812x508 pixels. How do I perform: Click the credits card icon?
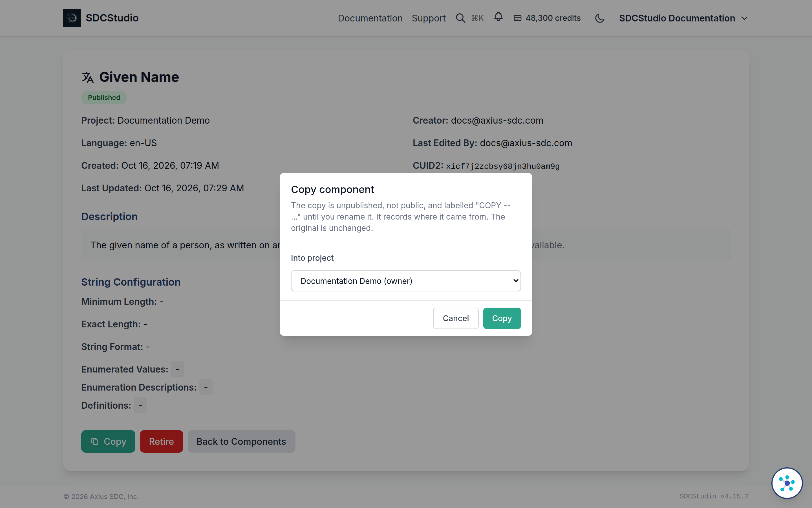[517, 18]
